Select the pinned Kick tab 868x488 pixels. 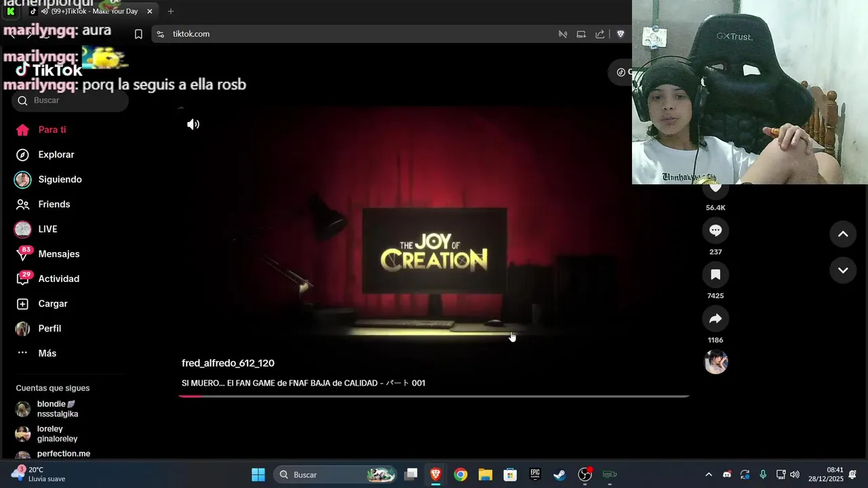[10, 12]
